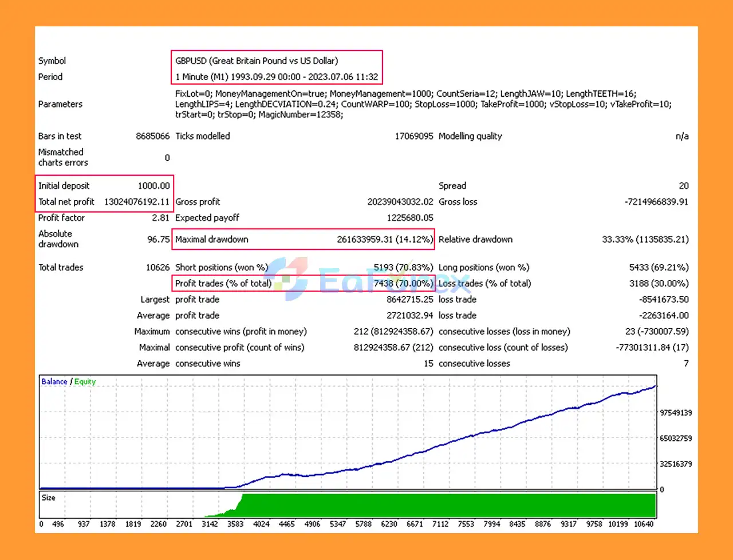Click the Initial deposit value 1000.00
Screen dimensions: 733x560
click(x=153, y=186)
